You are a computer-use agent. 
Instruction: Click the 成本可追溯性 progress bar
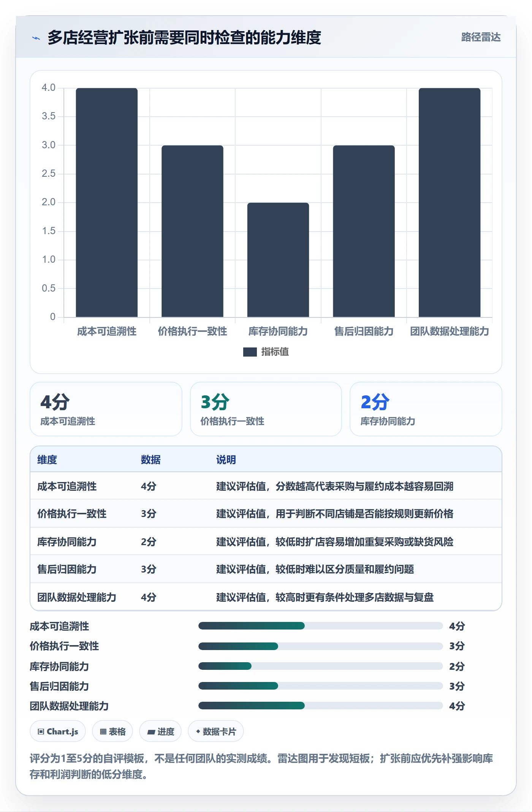point(320,626)
